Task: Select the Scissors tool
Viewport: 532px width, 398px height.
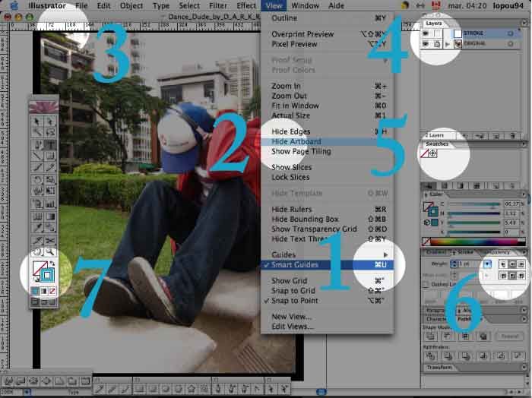Action: click(50, 240)
